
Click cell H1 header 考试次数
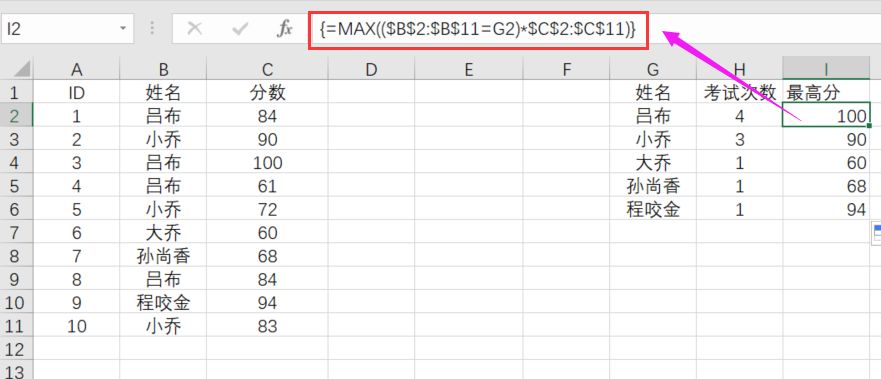739,92
